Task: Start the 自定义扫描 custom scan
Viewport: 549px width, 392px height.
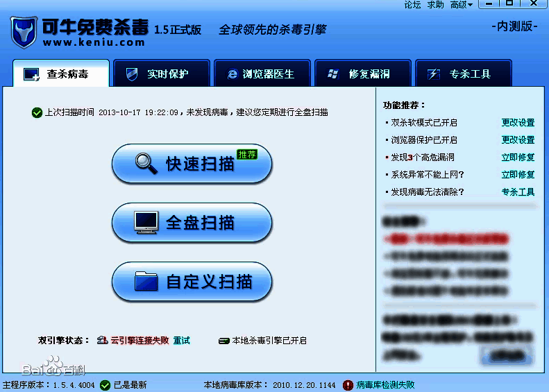Action: point(192,282)
